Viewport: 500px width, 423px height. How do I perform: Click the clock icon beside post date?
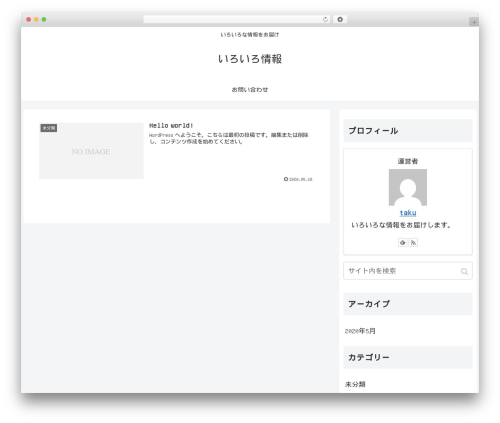click(x=286, y=179)
